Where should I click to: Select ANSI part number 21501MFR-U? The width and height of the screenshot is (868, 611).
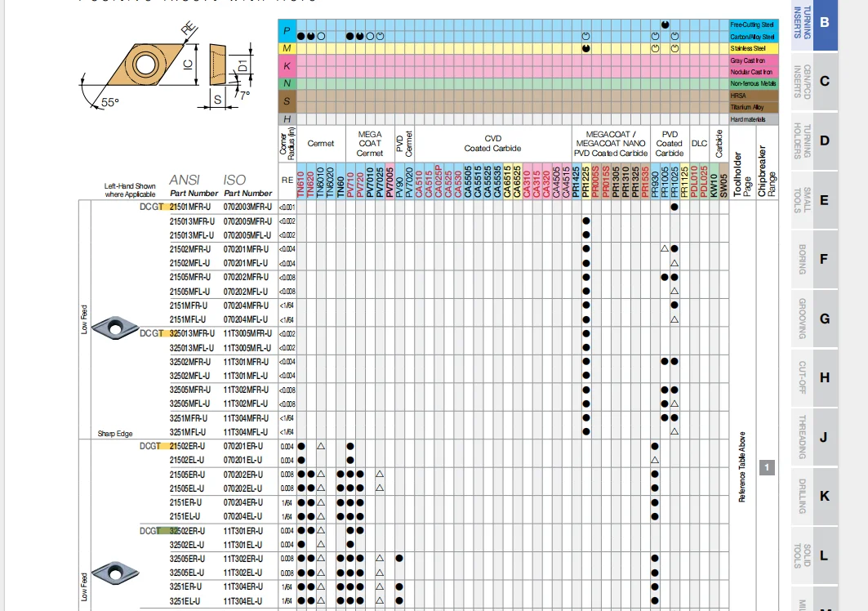click(190, 207)
